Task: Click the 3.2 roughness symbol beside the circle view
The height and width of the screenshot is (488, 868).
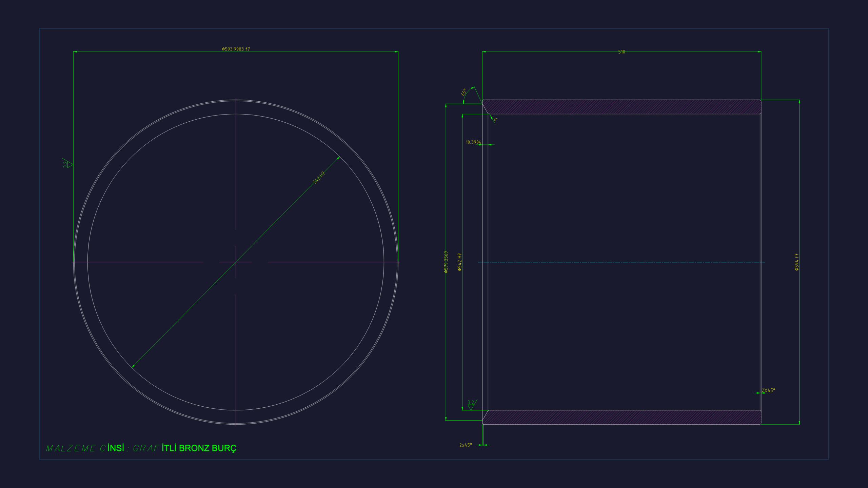Action: 67,163
